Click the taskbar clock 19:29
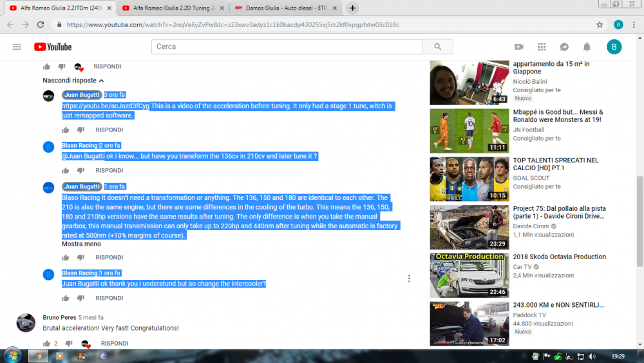Viewport: 644px width, 363px height. [x=618, y=357]
